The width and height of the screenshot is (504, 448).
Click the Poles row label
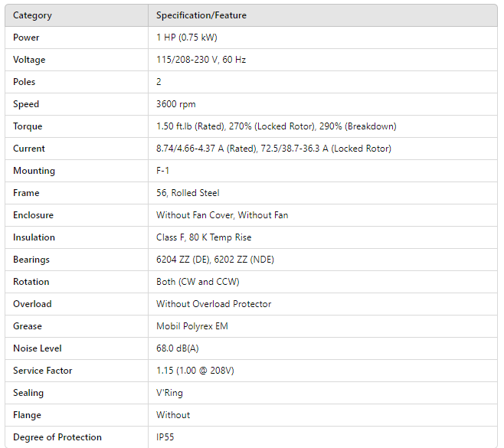coord(25,82)
